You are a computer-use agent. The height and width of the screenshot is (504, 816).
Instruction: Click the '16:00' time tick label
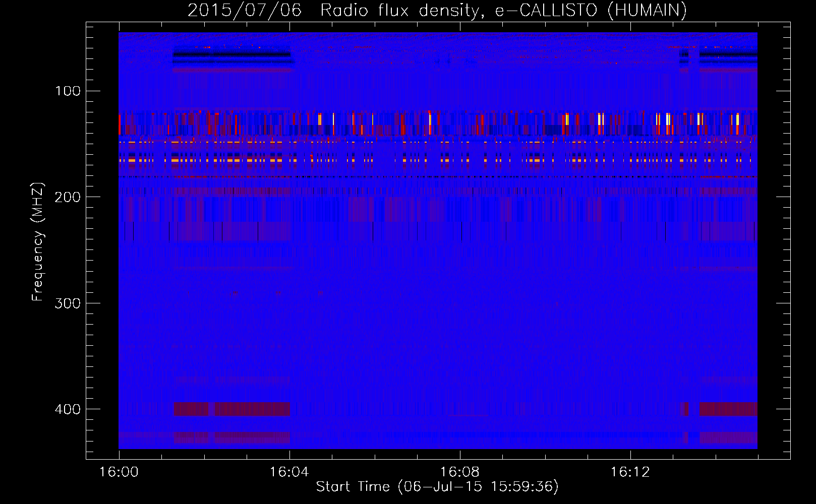(119, 472)
